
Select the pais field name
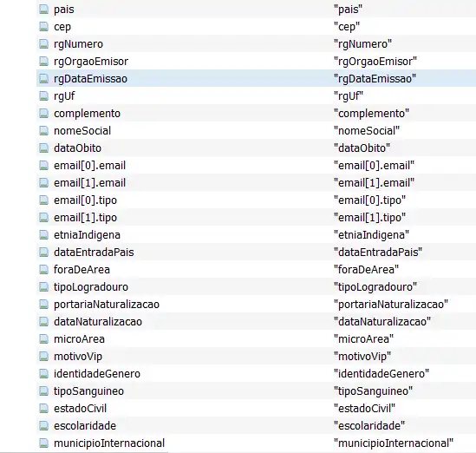pos(64,10)
